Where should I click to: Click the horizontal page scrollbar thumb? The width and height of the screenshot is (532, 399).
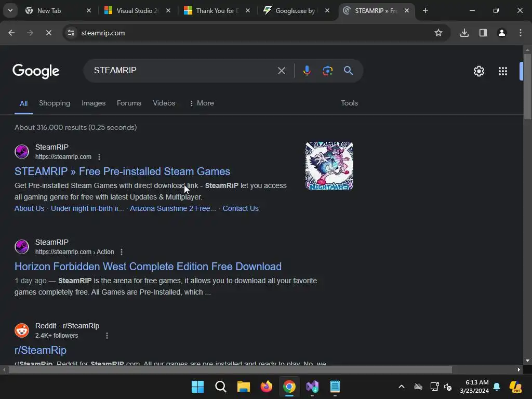point(230,369)
